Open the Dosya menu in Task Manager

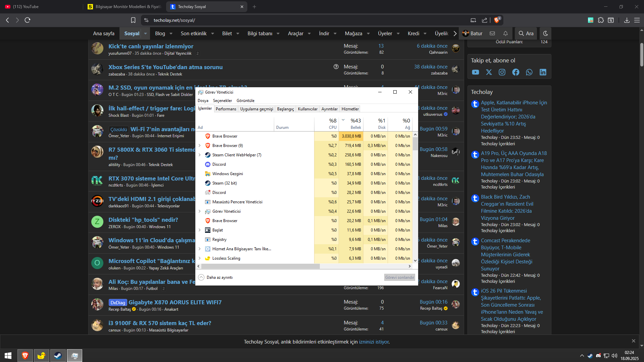pyautogui.click(x=203, y=101)
